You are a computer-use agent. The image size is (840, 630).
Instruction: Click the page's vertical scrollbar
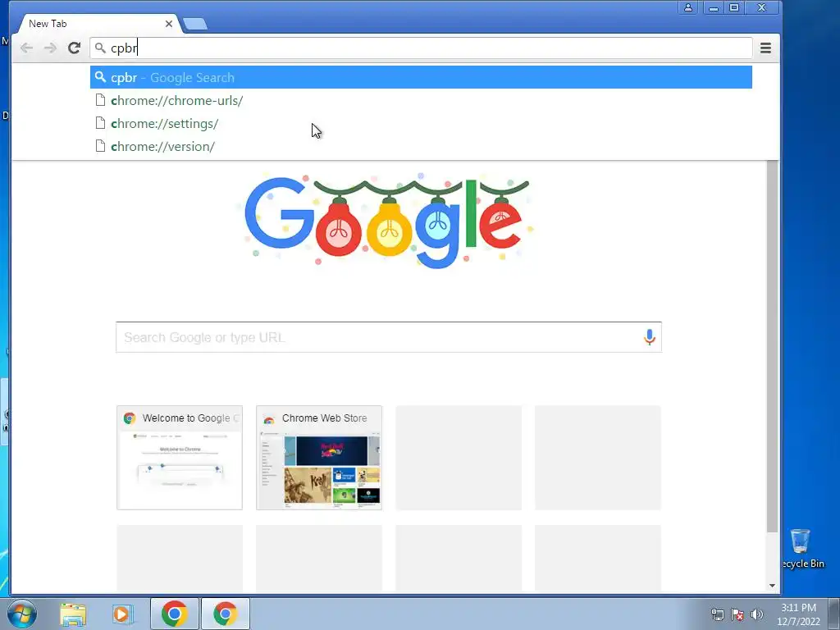click(x=772, y=345)
